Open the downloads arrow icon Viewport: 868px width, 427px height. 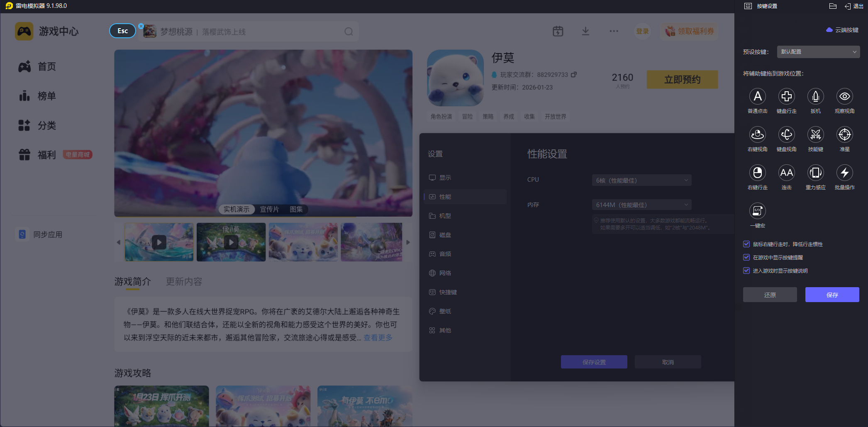point(585,31)
